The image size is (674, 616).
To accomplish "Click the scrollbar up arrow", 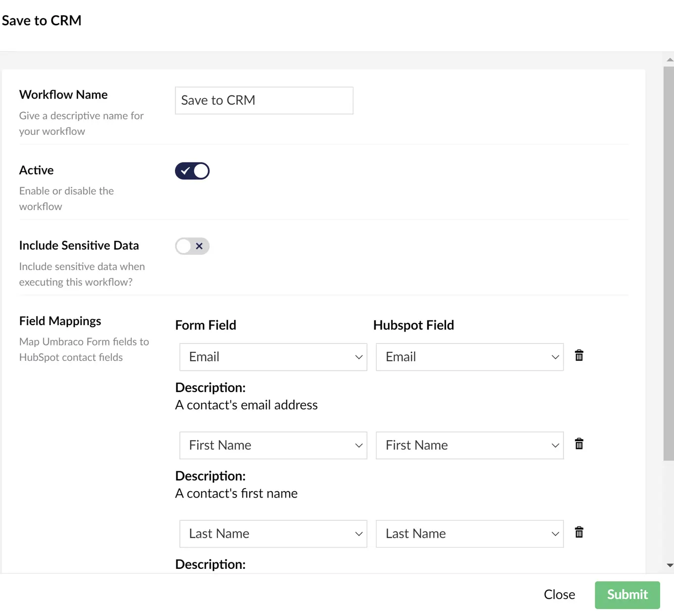I will point(670,59).
